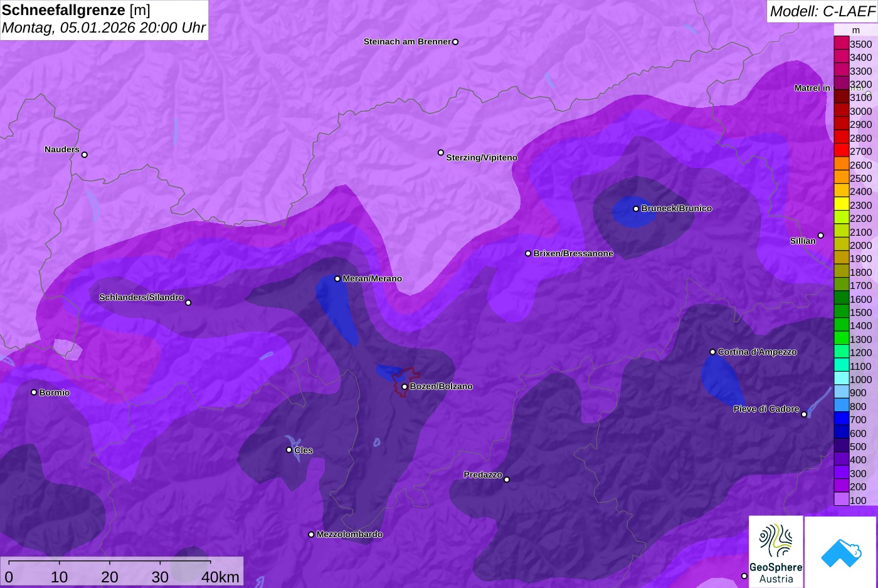Click the 1500 m green legend swatch

[x=842, y=312]
